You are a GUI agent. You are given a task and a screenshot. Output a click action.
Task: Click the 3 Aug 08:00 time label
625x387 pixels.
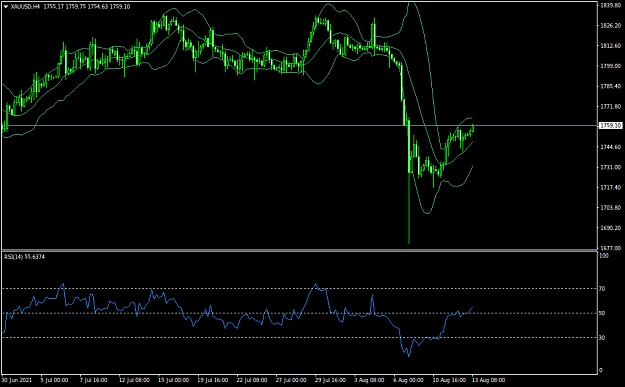[369, 380]
